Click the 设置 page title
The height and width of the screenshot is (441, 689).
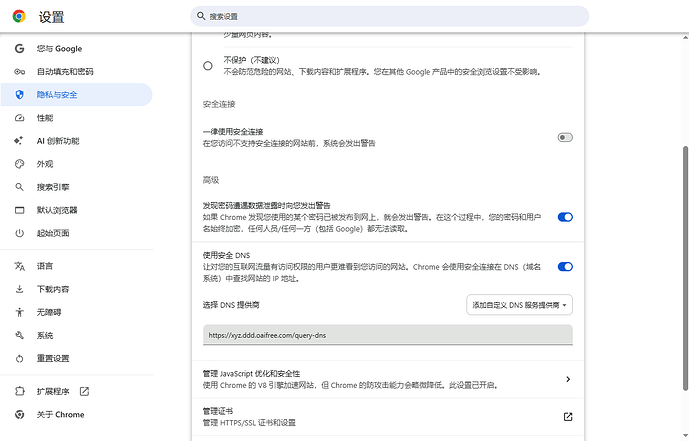51,17
